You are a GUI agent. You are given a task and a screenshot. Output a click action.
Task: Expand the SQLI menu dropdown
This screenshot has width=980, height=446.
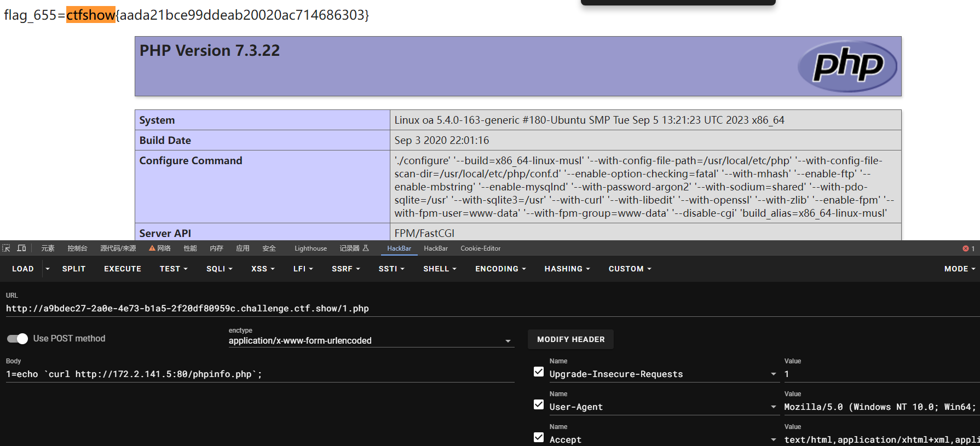click(220, 269)
